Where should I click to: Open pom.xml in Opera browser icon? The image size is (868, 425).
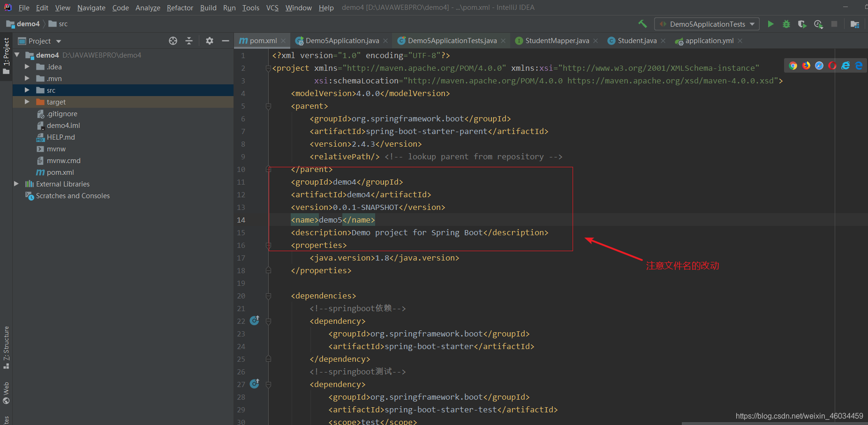pos(832,66)
